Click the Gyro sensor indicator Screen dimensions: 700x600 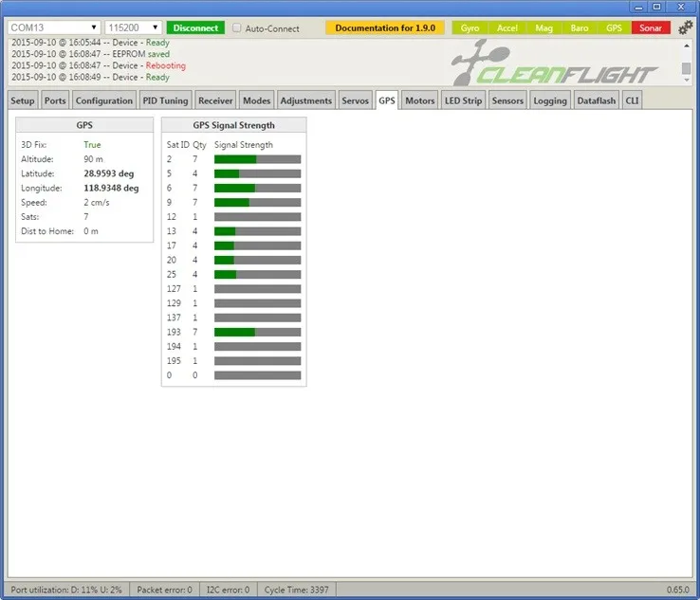pyautogui.click(x=470, y=27)
